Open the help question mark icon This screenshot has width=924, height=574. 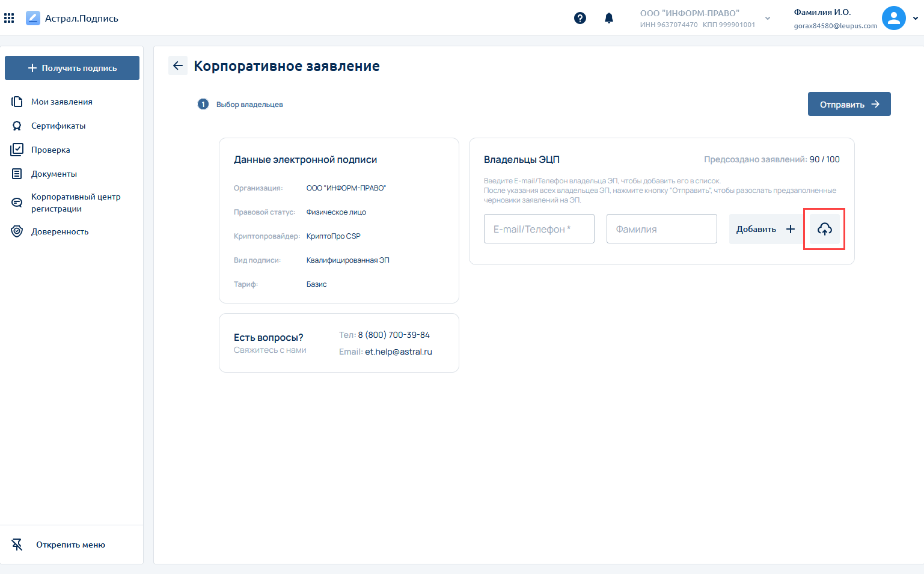point(580,18)
